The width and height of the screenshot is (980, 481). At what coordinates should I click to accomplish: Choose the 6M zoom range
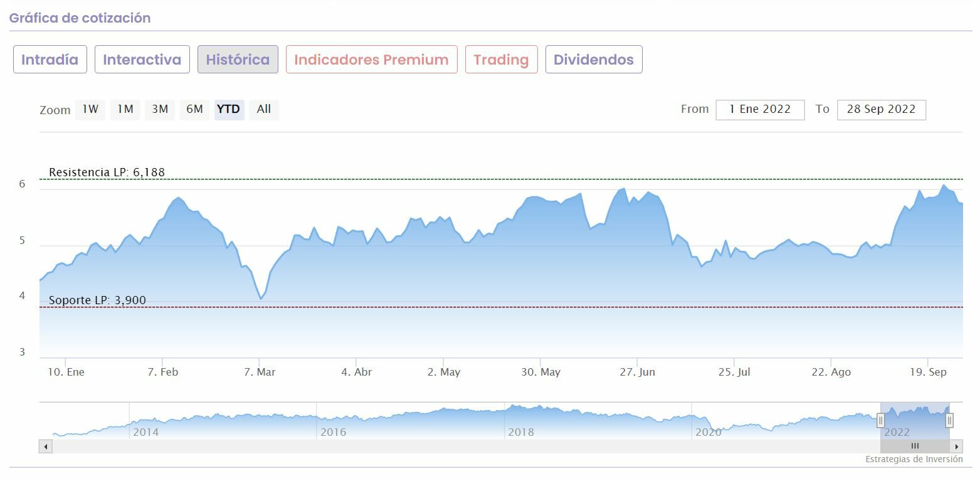[x=194, y=109]
